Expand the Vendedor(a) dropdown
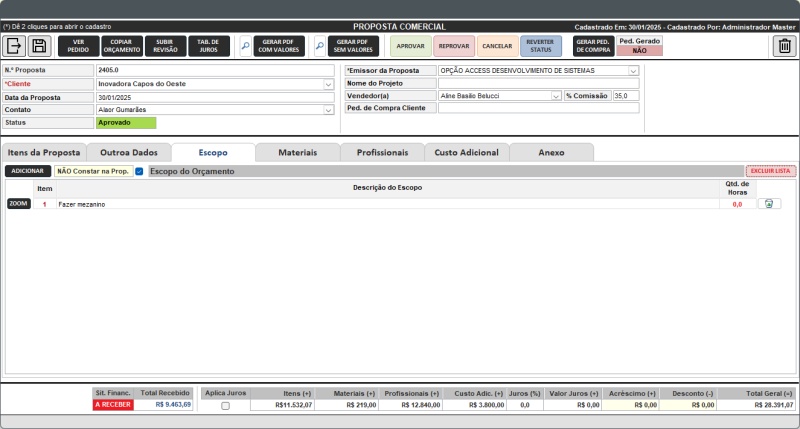 click(x=556, y=96)
